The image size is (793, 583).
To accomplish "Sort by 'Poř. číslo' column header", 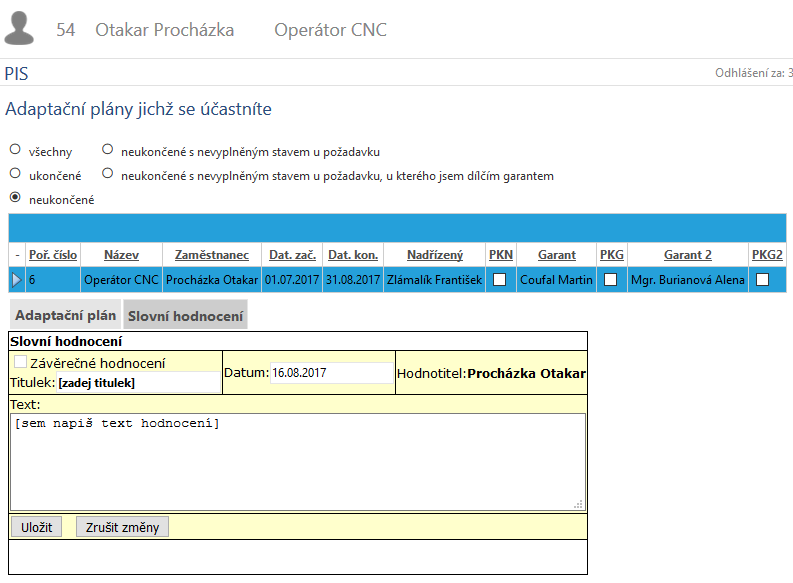I will pos(53,255).
